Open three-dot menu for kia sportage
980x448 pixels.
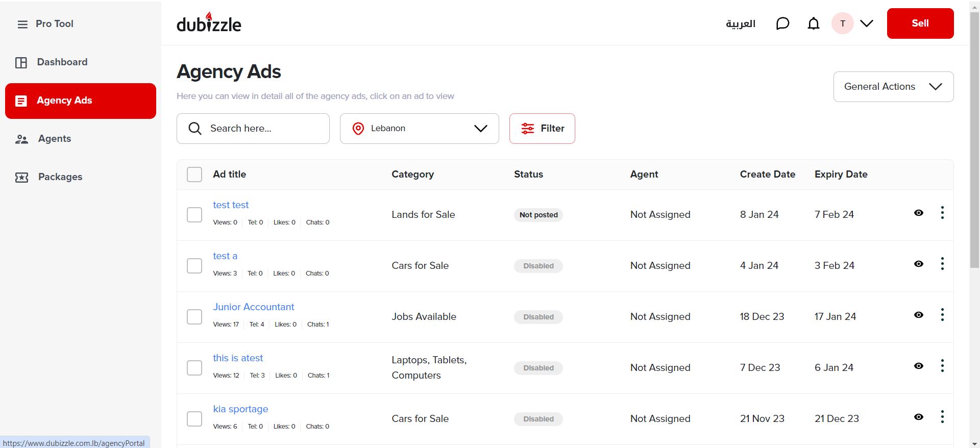tap(942, 417)
